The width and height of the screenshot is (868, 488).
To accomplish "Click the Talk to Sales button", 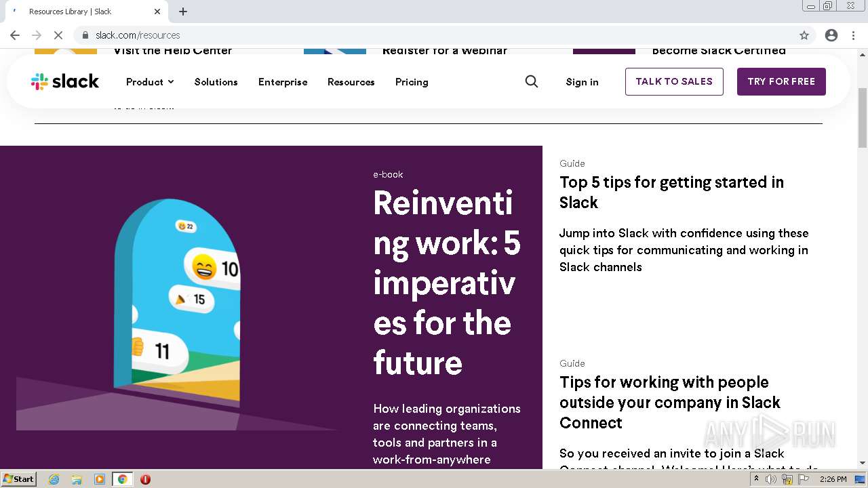I will [674, 81].
